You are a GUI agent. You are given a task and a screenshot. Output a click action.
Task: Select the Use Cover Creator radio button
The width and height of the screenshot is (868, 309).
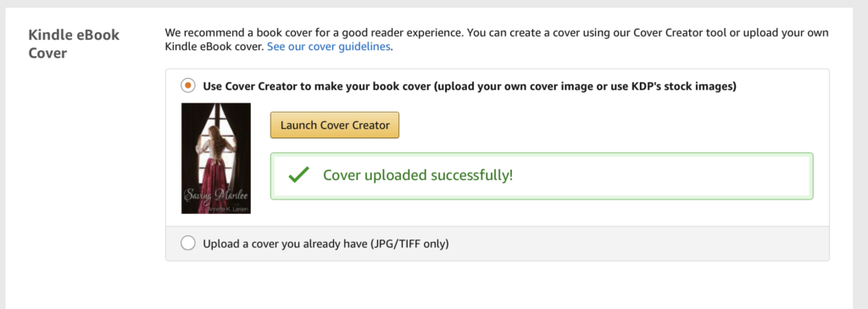pos(188,86)
